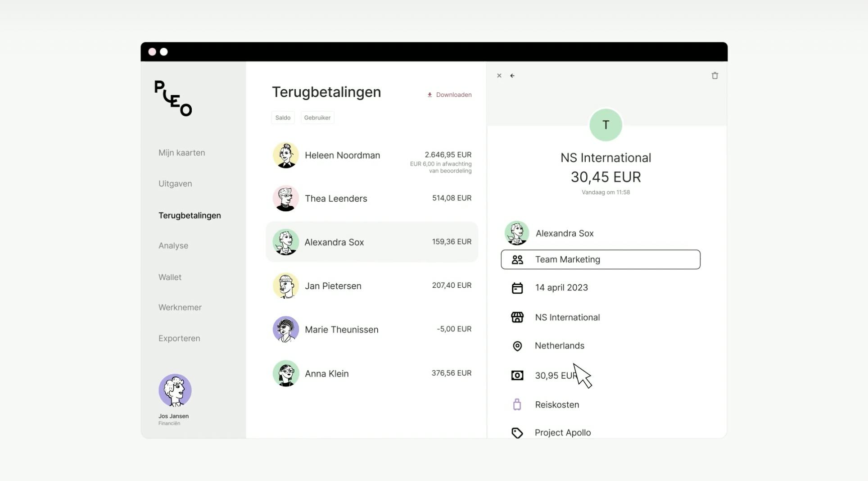
Task: Click the trash delete icon
Action: click(714, 76)
